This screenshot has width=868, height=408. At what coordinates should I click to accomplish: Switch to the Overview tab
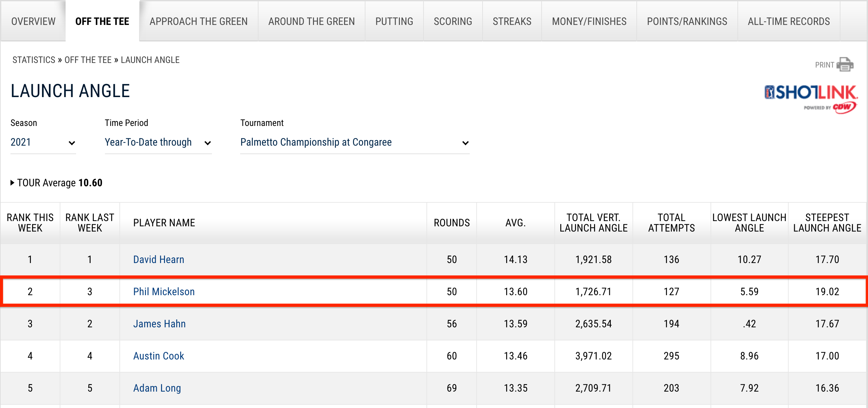33,21
